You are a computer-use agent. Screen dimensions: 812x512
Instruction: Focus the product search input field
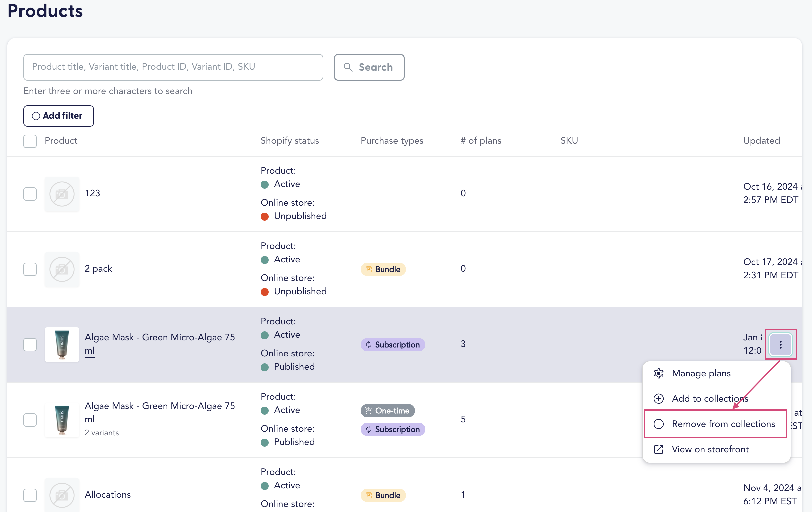(173, 67)
